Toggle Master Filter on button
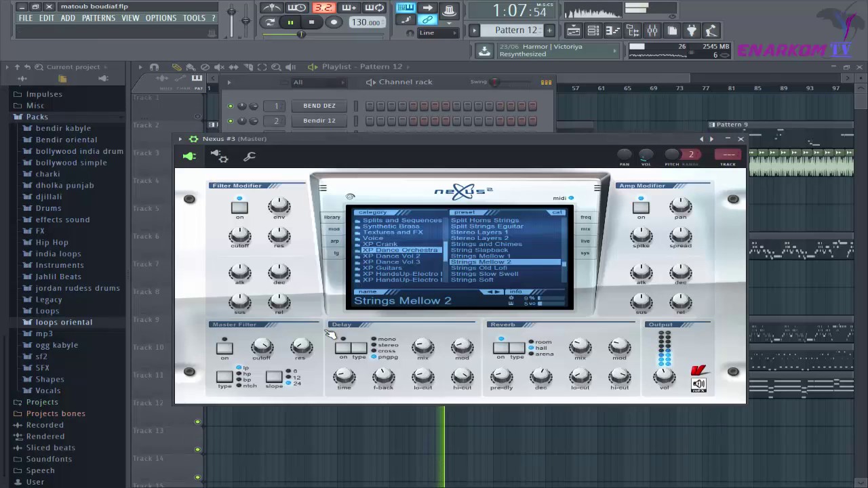The width and height of the screenshot is (868, 488). tap(224, 348)
